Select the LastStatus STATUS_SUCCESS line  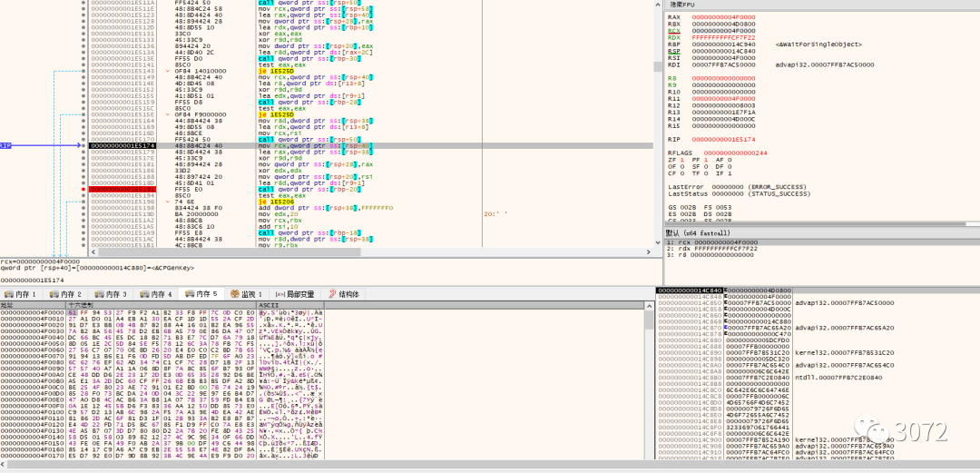(738, 194)
